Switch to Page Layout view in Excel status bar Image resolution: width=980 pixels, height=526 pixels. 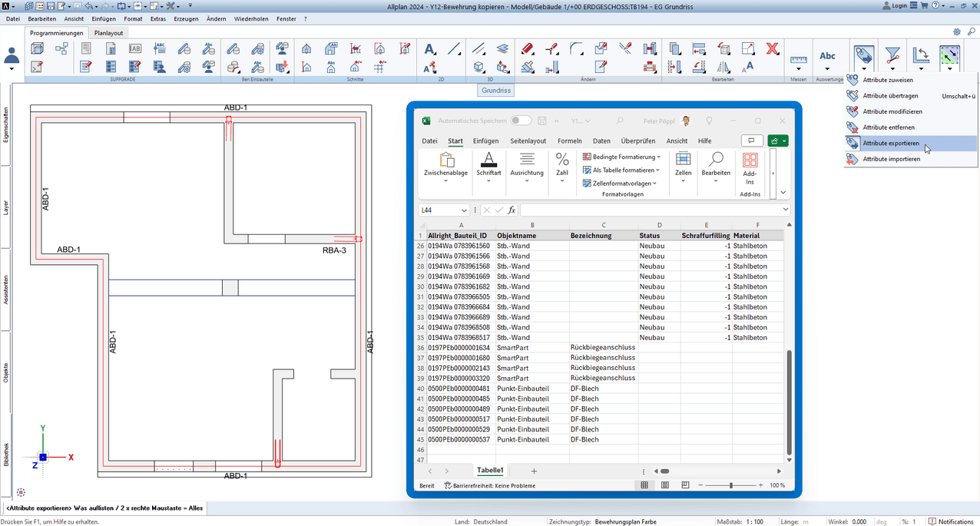click(664, 485)
